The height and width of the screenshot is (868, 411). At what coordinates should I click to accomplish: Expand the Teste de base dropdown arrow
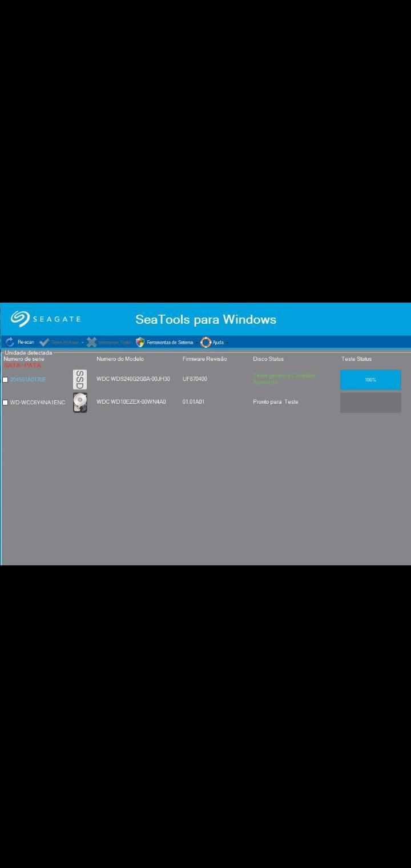pyautogui.click(x=82, y=343)
